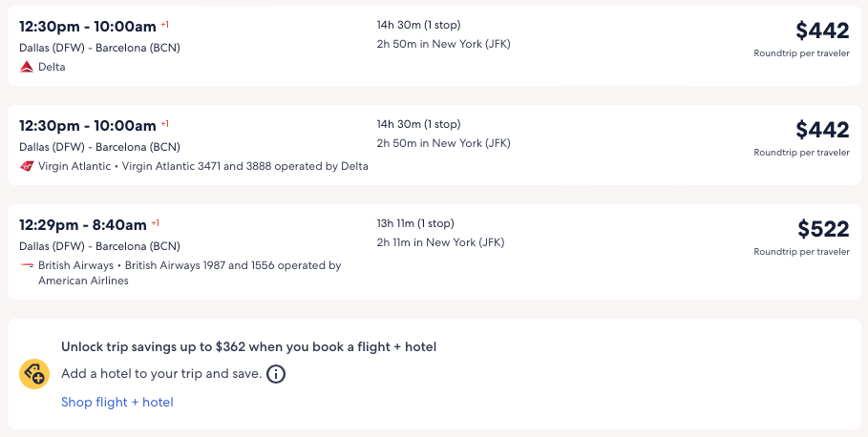Click the Delta airline logo icon
The width and height of the screenshot is (868, 437).
click(x=27, y=67)
